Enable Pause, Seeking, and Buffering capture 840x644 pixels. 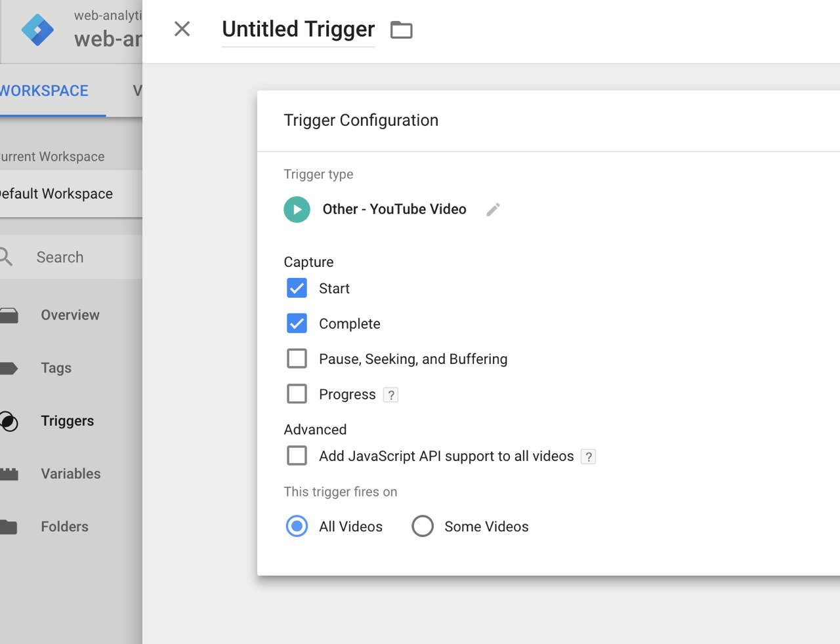tap(297, 359)
